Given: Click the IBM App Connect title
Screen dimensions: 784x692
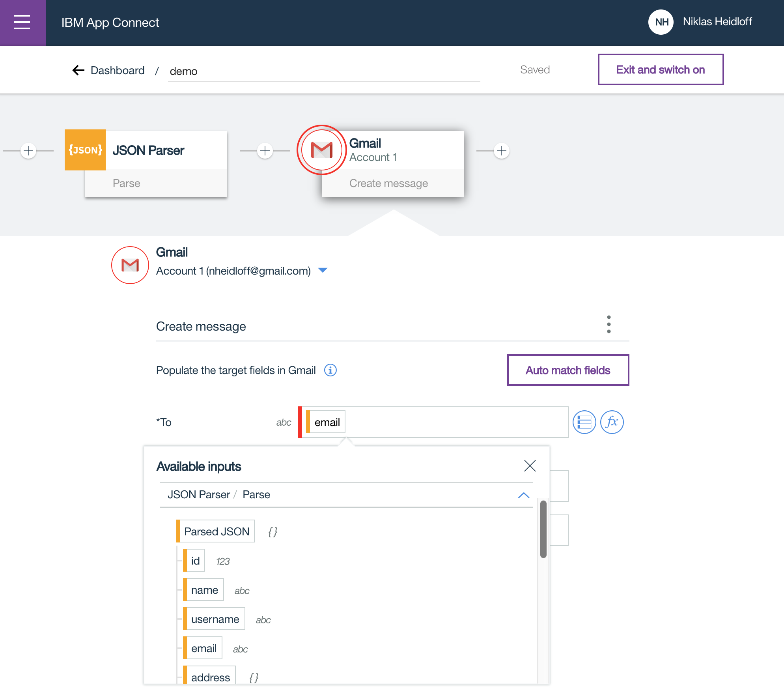Looking at the screenshot, I should coord(110,22).
